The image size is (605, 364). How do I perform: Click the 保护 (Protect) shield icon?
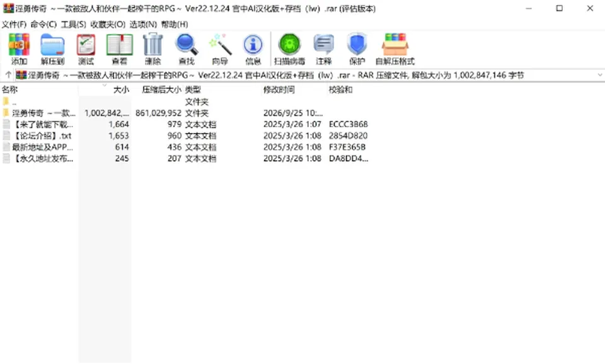click(x=357, y=45)
